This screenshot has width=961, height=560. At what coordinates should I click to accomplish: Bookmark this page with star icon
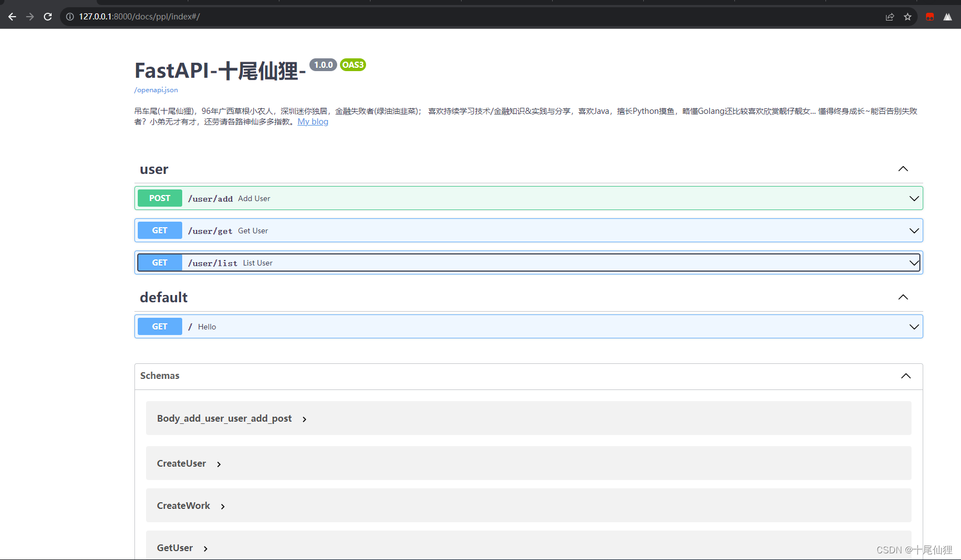[x=908, y=17]
